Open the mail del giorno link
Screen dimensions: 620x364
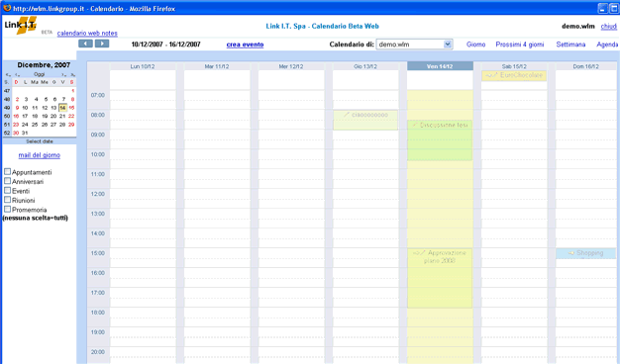(x=40, y=155)
